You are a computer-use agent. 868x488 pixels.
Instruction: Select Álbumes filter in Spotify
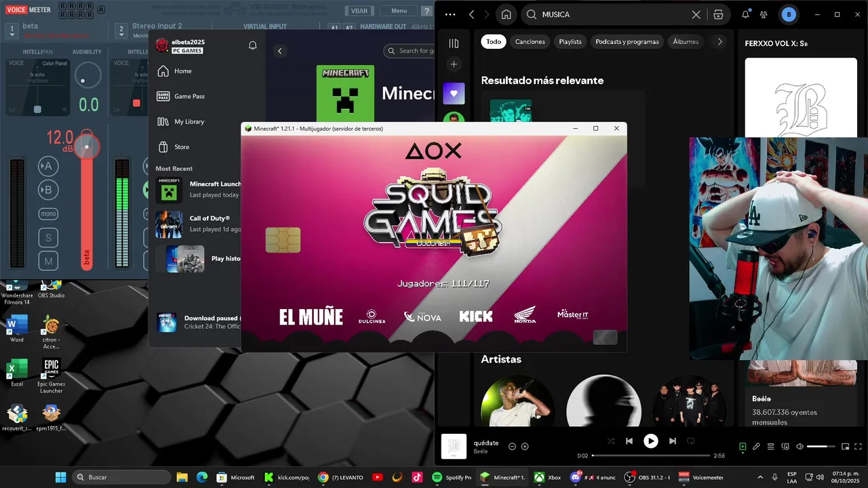(x=686, y=41)
